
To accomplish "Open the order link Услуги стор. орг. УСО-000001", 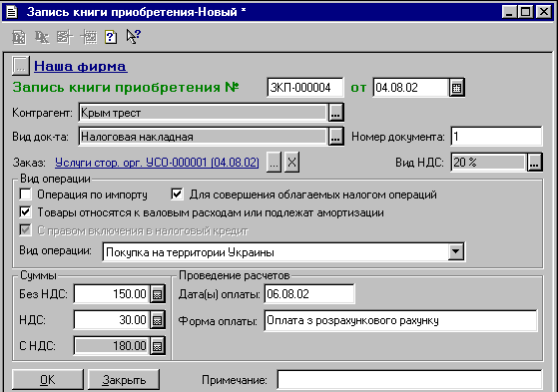I will point(157,163).
